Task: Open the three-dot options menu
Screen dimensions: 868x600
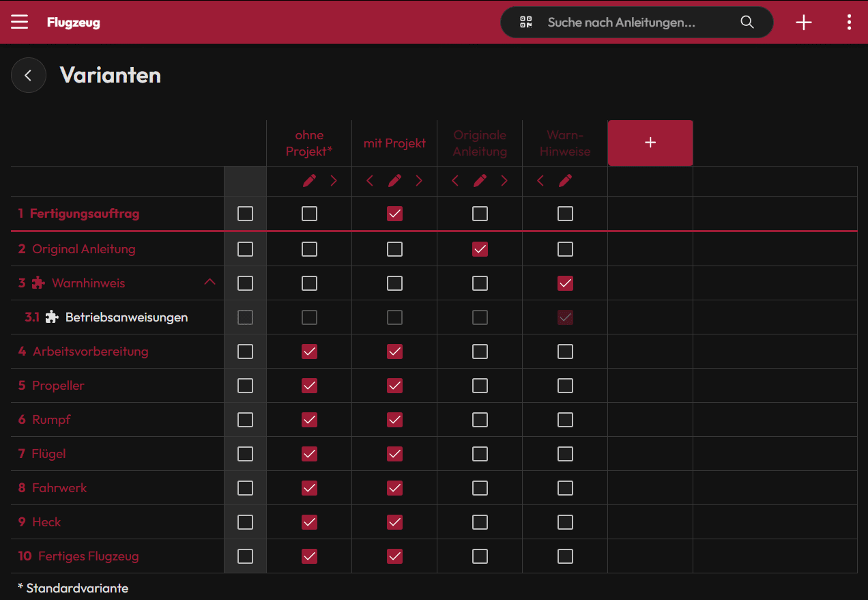Action: point(849,22)
